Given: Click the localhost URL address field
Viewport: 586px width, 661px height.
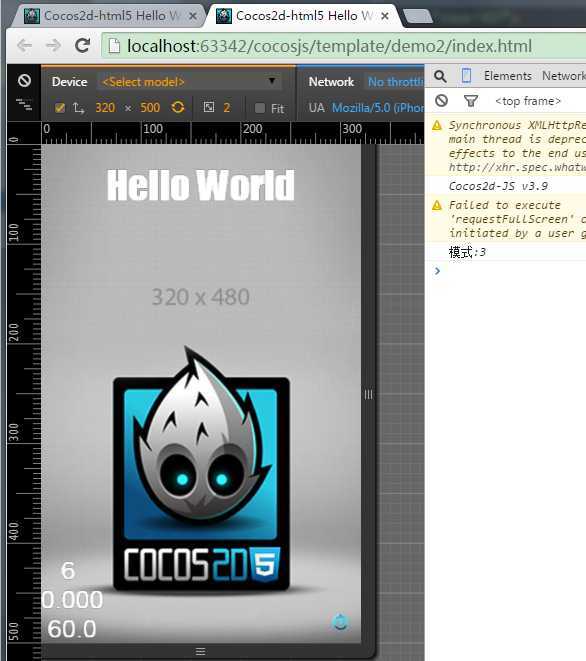Looking at the screenshot, I should (x=343, y=46).
